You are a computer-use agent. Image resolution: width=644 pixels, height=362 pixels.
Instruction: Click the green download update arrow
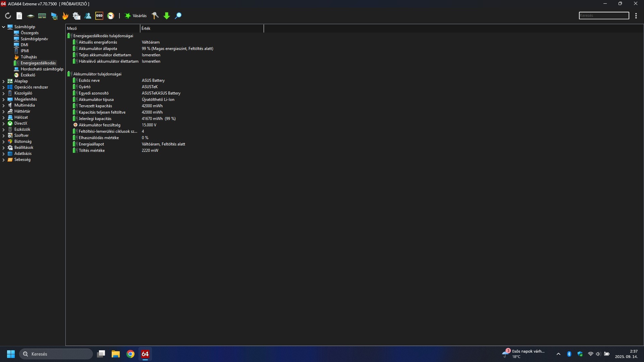[167, 16]
